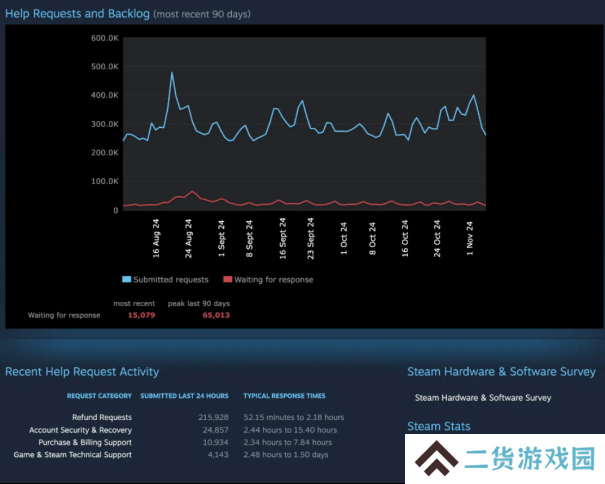Click the 16 Aug 24 axis label
Screen dimensions: 605x484
click(156, 239)
